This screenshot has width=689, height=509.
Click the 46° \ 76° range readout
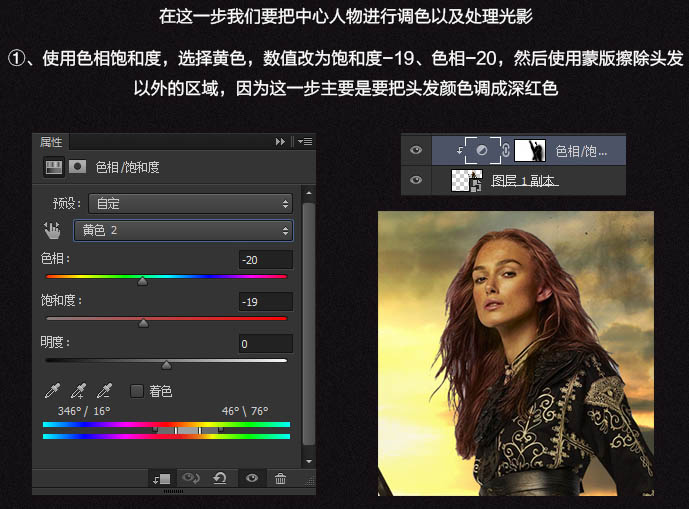tap(245, 411)
